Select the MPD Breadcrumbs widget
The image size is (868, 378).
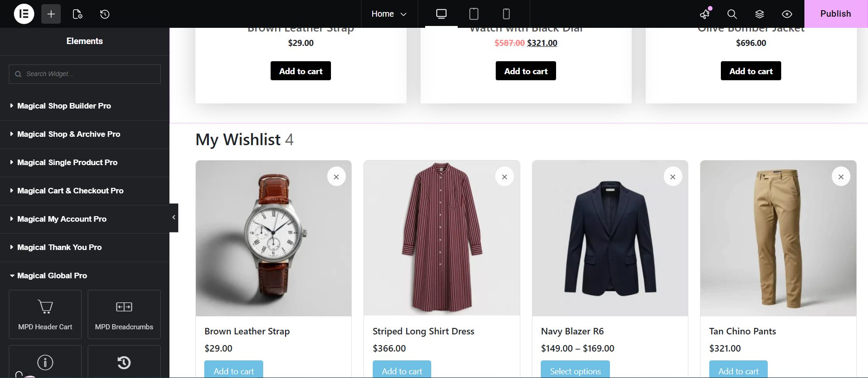click(x=124, y=314)
